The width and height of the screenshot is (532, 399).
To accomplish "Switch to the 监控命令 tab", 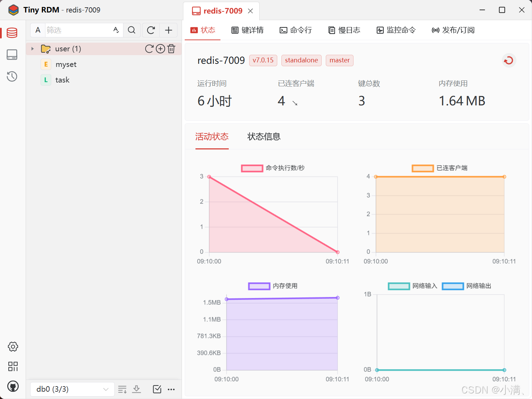I will coord(396,30).
